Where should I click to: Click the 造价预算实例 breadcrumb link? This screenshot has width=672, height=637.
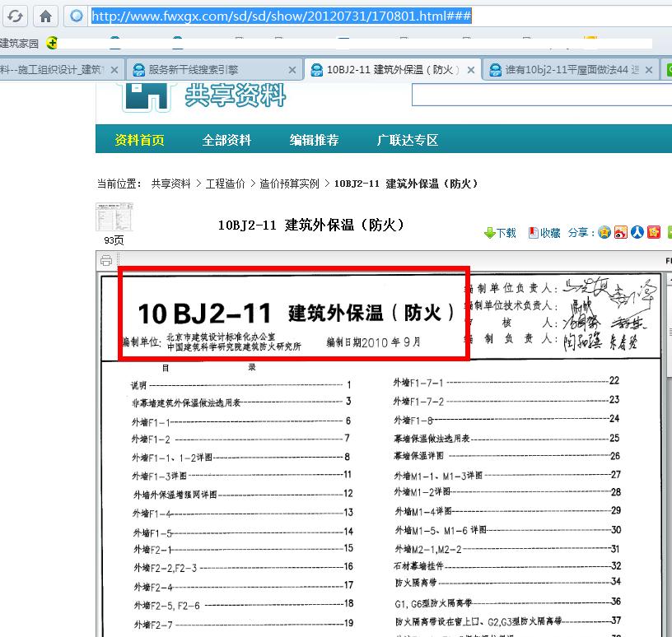(289, 184)
